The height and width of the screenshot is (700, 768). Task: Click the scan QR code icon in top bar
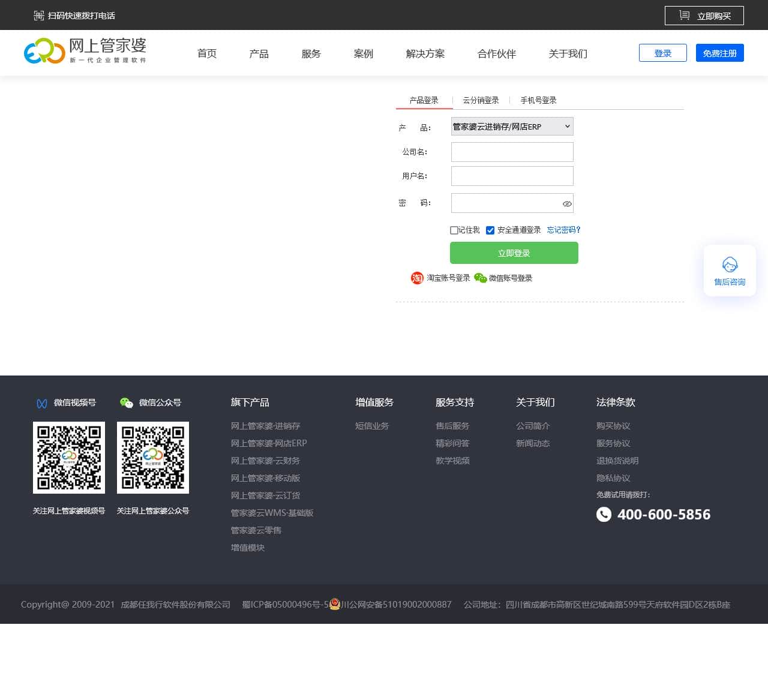[39, 16]
